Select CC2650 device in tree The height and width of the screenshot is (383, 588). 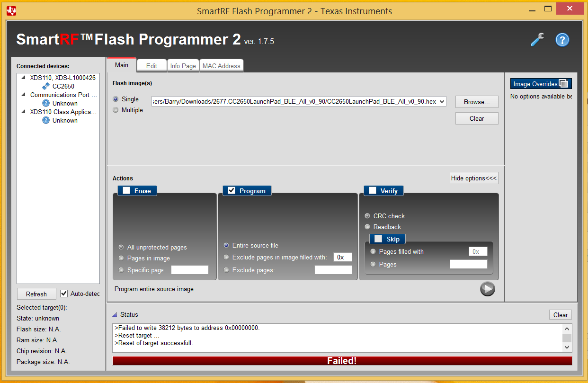(x=63, y=86)
